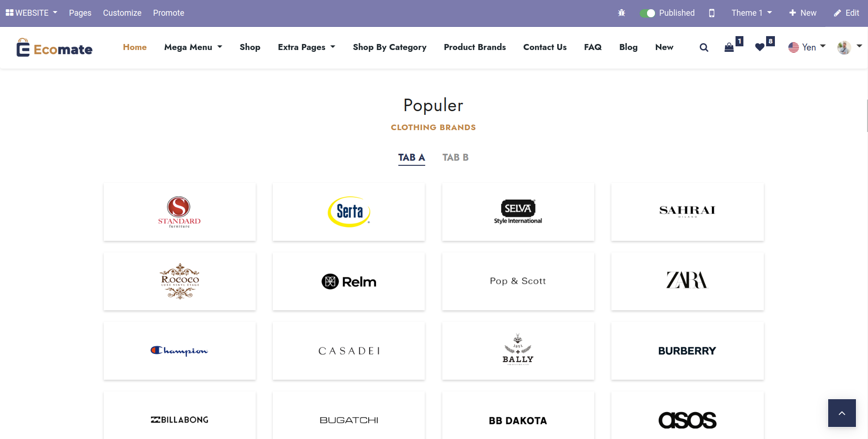Expand the Mega Menu dropdown
868x439 pixels.
click(193, 47)
